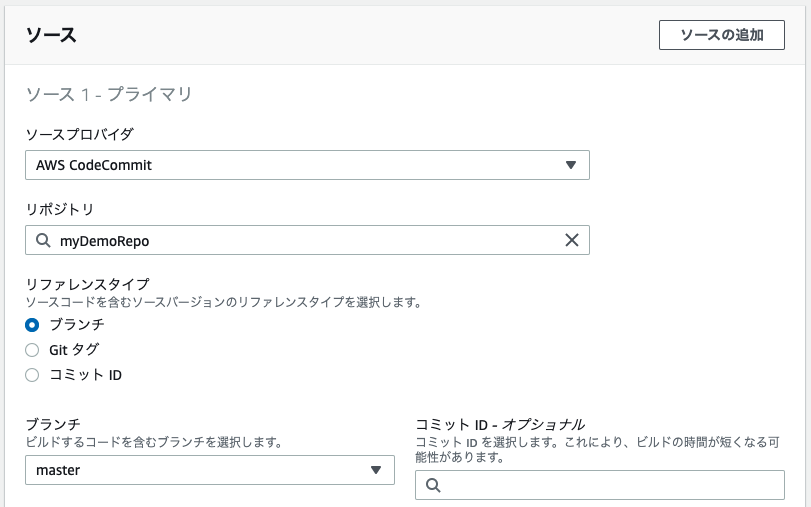Click the ビルドするコードを含むブランチ description text
The height and width of the screenshot is (507, 811).
[x=154, y=442]
